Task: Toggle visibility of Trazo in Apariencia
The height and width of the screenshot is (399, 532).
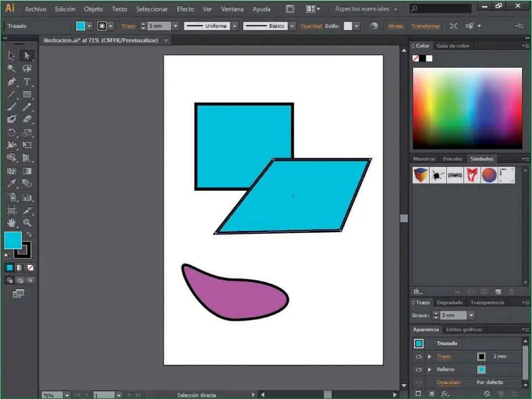Action: click(x=419, y=356)
